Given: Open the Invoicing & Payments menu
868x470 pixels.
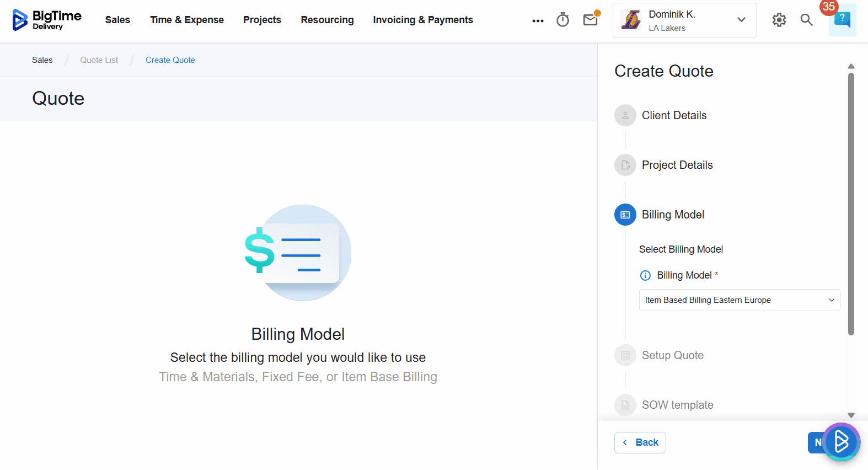Looking at the screenshot, I should click(422, 20).
